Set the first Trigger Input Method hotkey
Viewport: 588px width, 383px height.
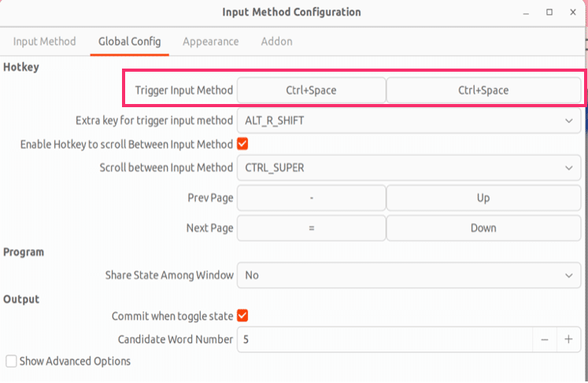click(311, 90)
